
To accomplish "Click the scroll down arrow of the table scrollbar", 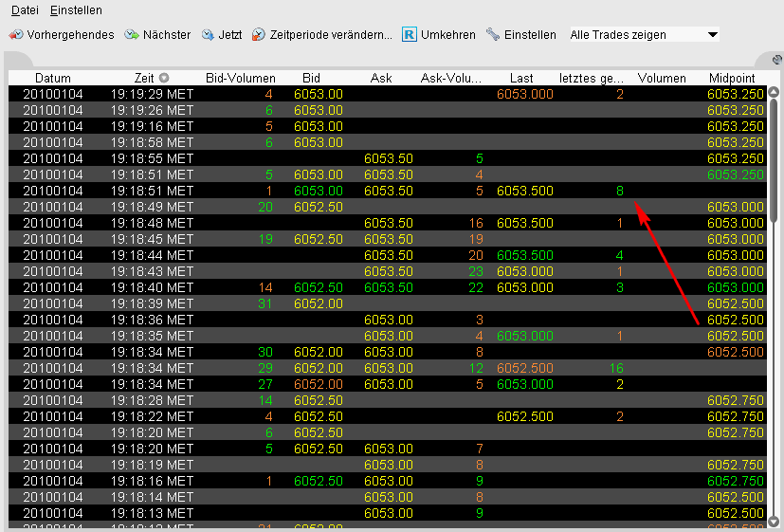I will click(x=774, y=523).
